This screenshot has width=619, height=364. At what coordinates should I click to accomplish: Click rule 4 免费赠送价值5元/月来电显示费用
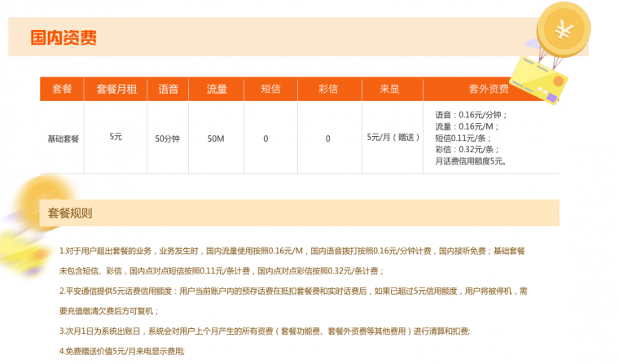coord(122,351)
